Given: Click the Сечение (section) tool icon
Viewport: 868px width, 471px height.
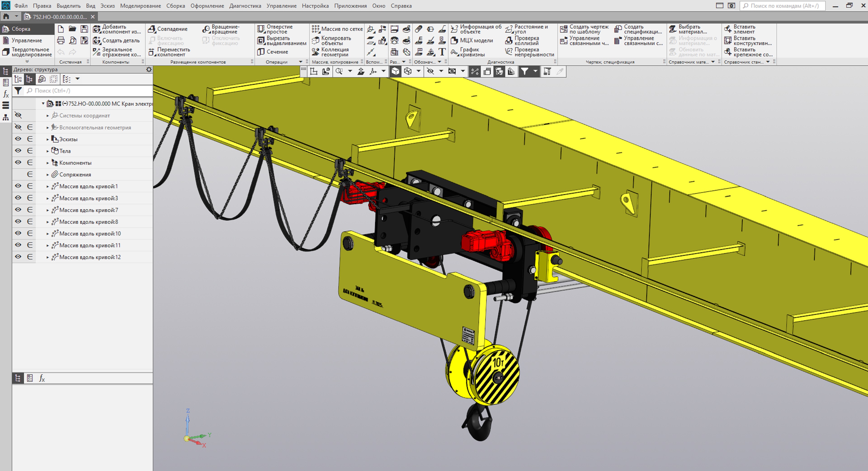Looking at the screenshot, I should pos(261,52).
